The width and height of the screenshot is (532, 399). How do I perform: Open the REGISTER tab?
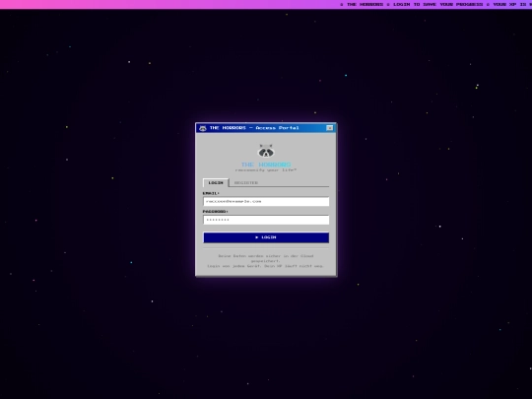pos(246,183)
